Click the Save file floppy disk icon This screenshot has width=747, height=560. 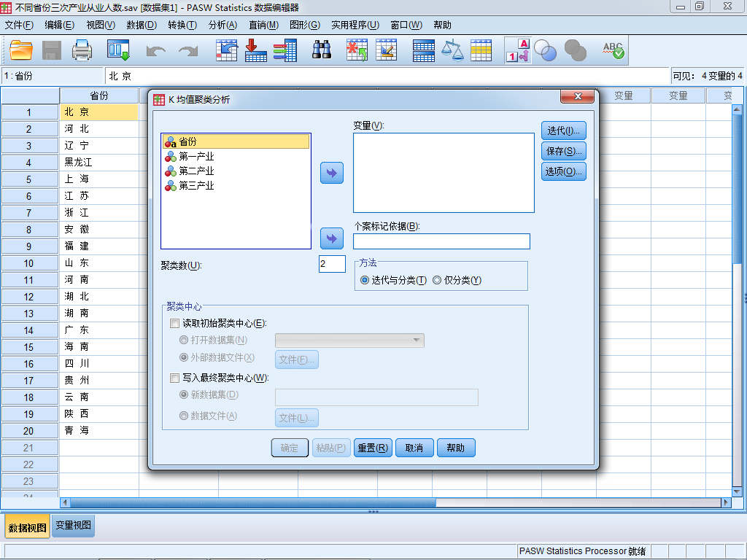52,50
